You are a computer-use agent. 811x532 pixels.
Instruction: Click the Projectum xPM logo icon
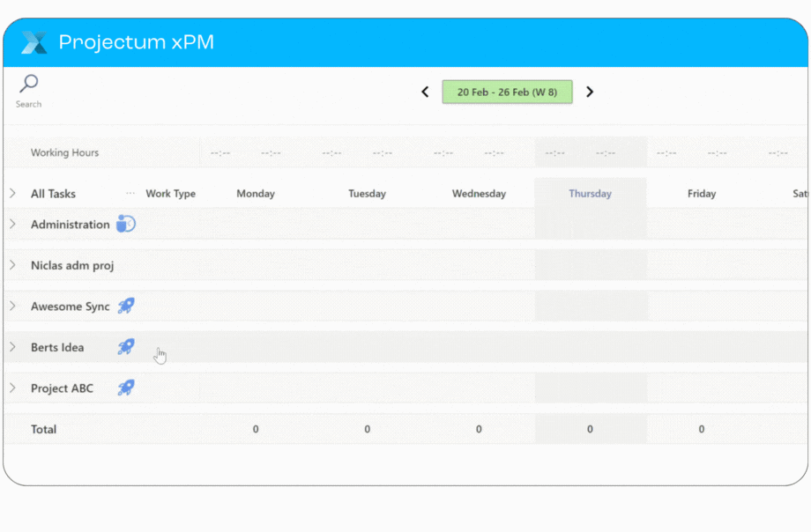tap(33, 42)
